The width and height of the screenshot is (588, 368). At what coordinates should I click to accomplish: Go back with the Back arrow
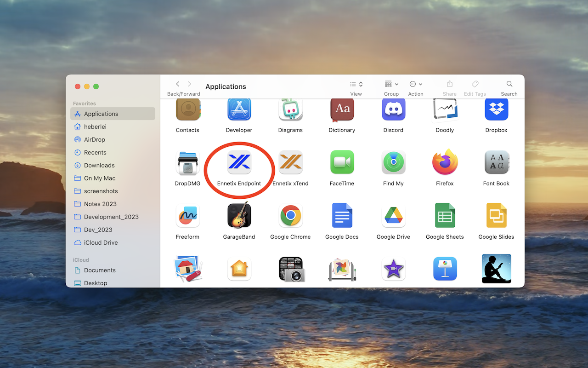pos(178,84)
